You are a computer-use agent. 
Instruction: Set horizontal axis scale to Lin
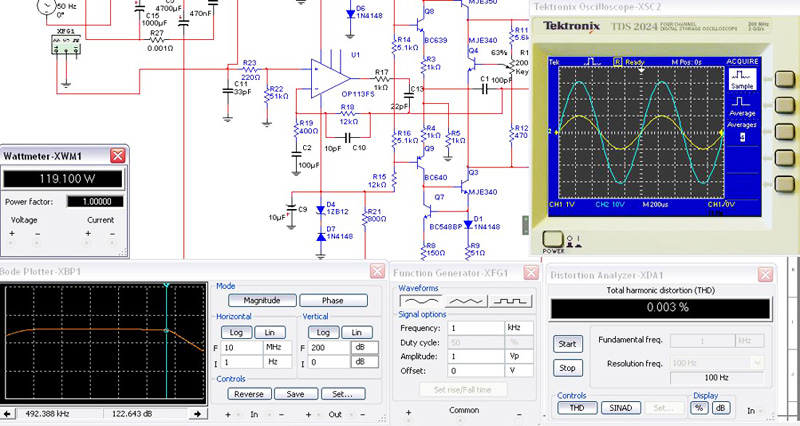(x=269, y=332)
